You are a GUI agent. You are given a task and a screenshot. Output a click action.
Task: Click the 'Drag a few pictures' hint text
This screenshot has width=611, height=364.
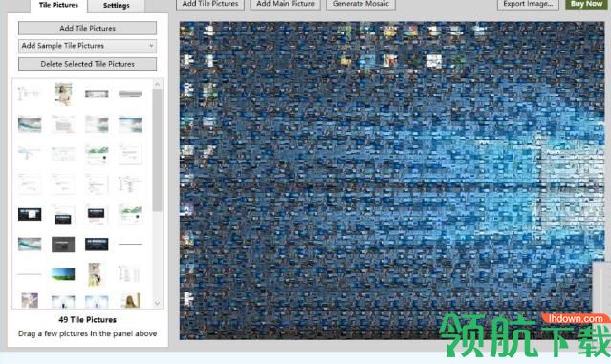coord(87,333)
